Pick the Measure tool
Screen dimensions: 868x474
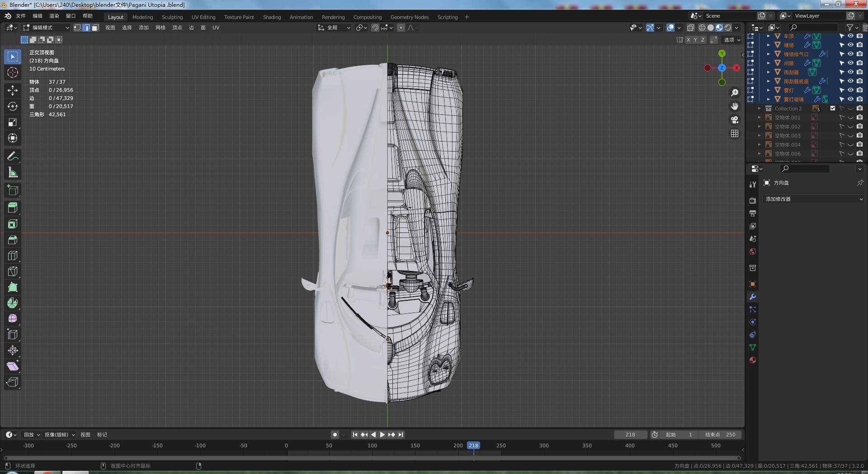[x=12, y=172]
